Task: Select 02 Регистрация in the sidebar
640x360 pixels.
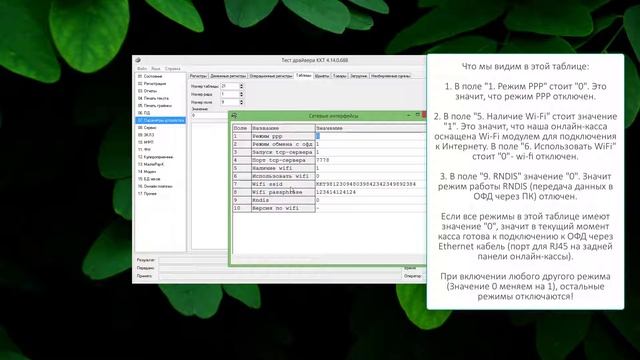Action: coord(152,84)
